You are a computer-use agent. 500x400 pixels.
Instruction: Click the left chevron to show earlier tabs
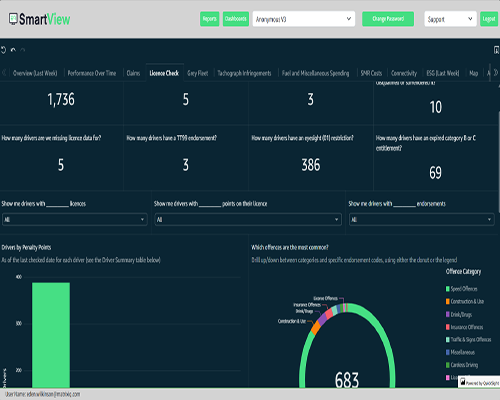[4, 73]
